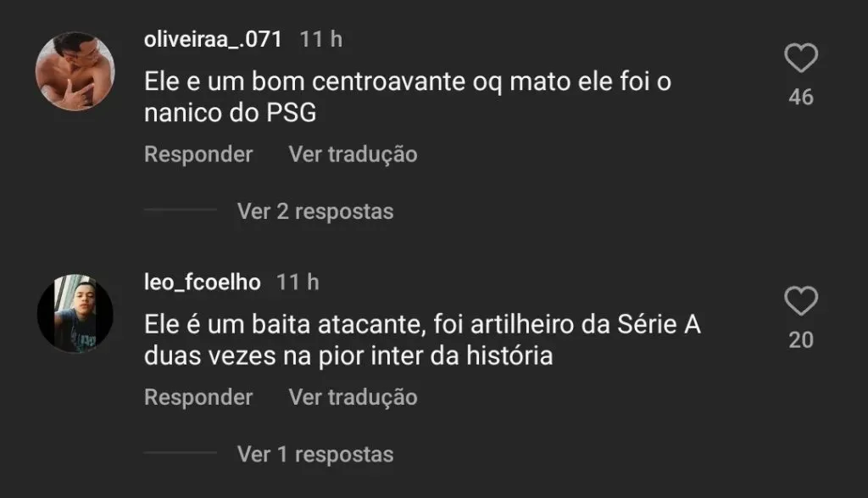
Task: Like the comment by oliveiraa_.071
Action: [800, 59]
